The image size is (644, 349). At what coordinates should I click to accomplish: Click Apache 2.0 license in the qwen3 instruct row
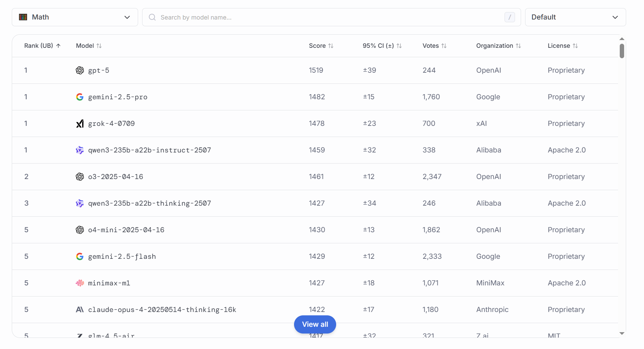(567, 150)
